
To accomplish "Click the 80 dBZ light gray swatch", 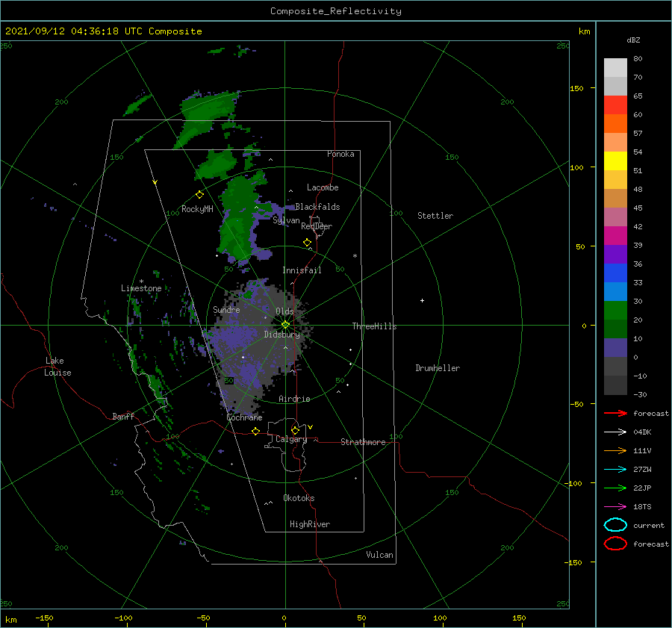I will click(x=615, y=67).
